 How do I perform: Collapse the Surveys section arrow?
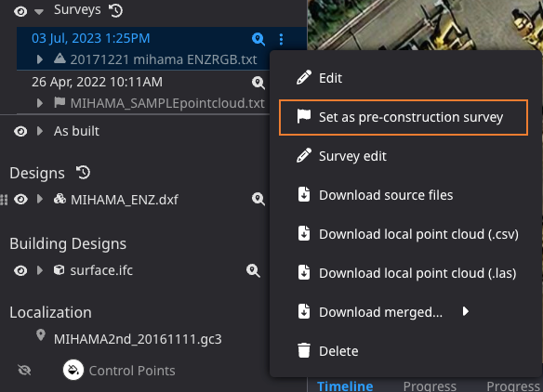click(x=39, y=12)
